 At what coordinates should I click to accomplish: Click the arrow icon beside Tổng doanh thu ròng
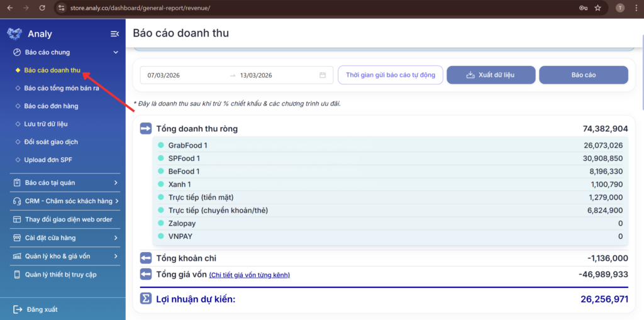click(x=146, y=129)
